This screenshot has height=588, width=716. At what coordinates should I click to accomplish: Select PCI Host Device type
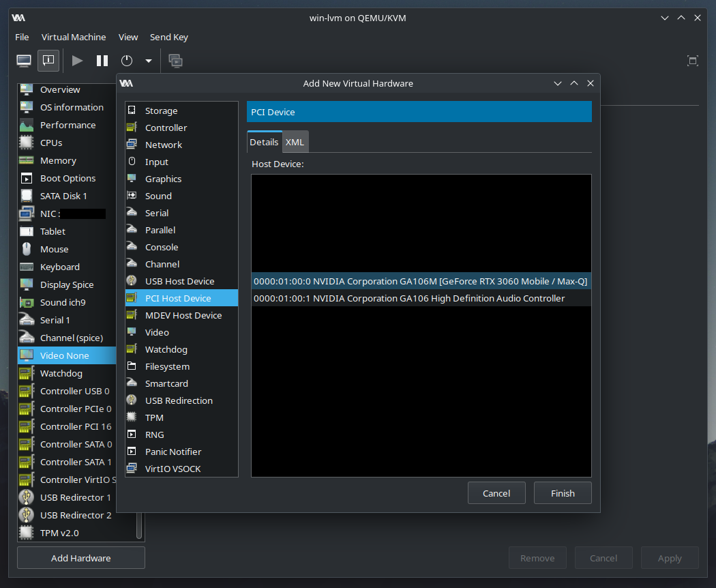point(182,298)
